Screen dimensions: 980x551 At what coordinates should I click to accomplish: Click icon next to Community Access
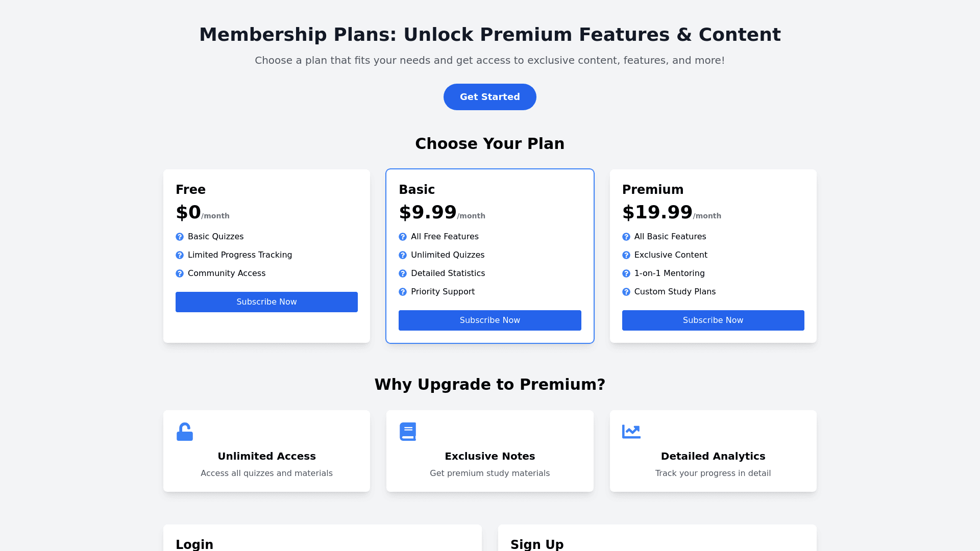coord(180,273)
